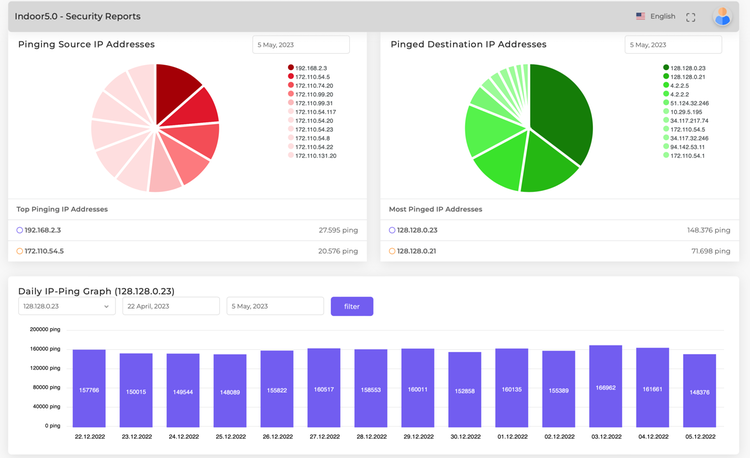Toggle 172.110.99.20 legend marker
Viewport: 750px width, 458px height.
[x=291, y=94]
